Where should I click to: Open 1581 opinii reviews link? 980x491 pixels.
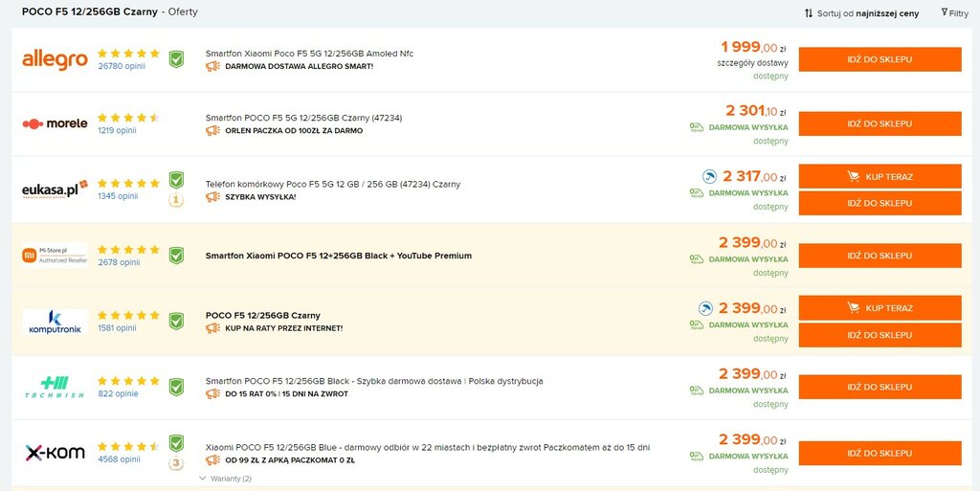coord(117,328)
